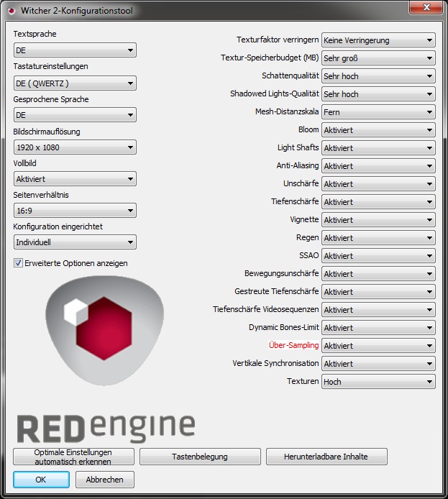The width and height of the screenshot is (448, 499).
Task: Open Vertikale Synchronisation dropdown
Action: (378, 364)
